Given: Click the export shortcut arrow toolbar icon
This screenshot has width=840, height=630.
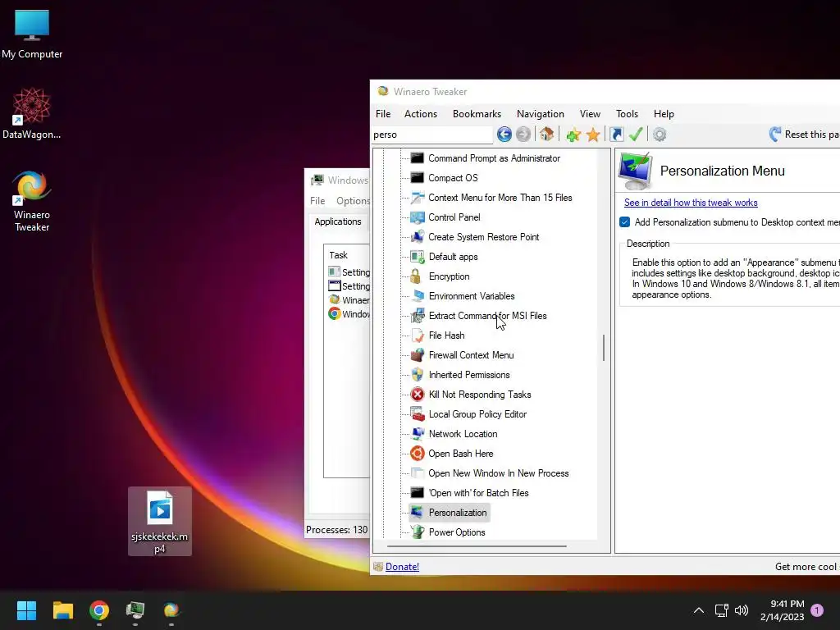Looking at the screenshot, I should (617, 134).
